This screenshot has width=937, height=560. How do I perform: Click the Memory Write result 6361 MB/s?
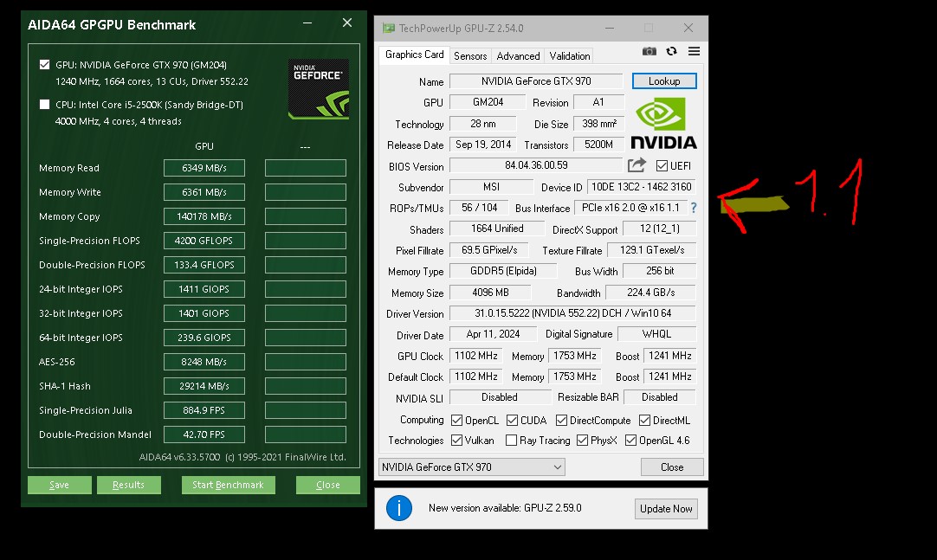coord(204,192)
